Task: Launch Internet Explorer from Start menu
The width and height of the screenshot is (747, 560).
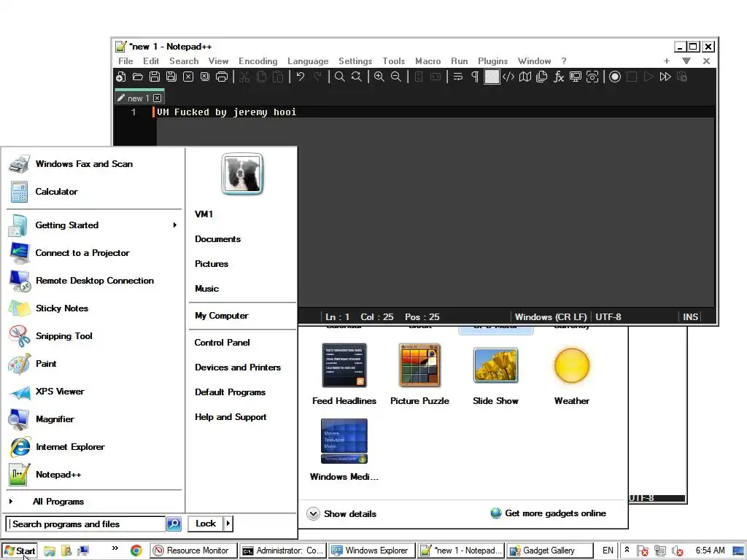Action: pyautogui.click(x=94, y=447)
